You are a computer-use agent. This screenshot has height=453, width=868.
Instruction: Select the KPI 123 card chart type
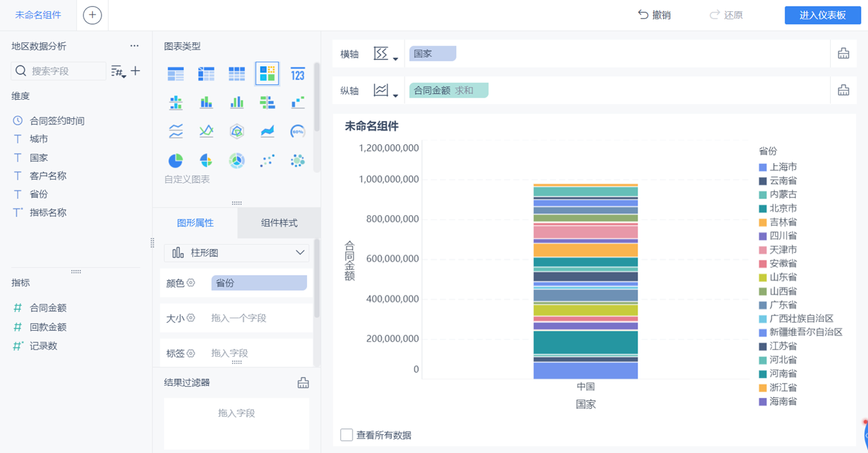click(298, 73)
